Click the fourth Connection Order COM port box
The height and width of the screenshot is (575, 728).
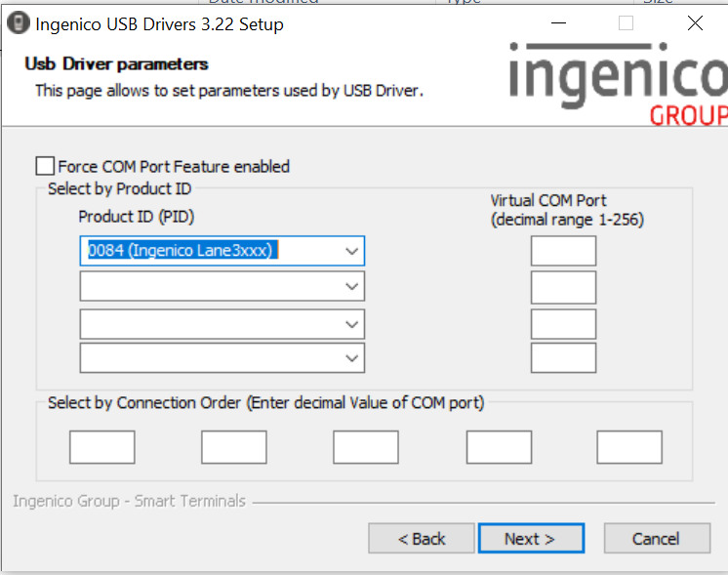(499, 447)
